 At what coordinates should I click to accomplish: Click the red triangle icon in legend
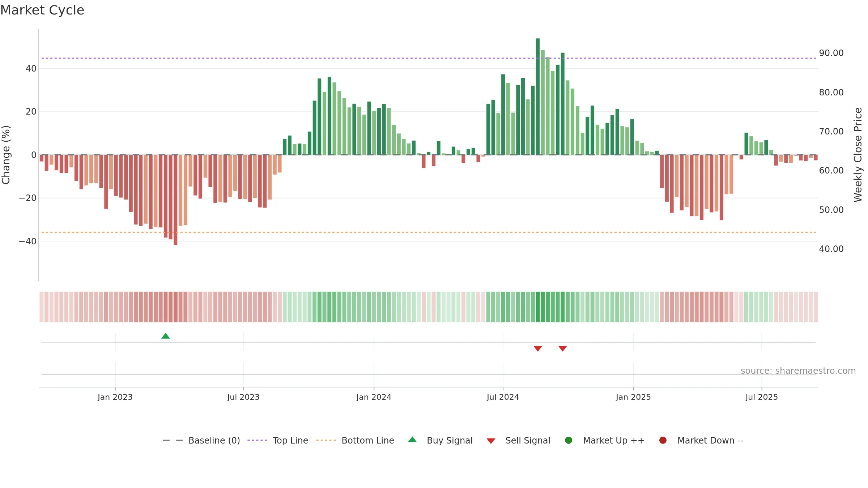[491, 441]
